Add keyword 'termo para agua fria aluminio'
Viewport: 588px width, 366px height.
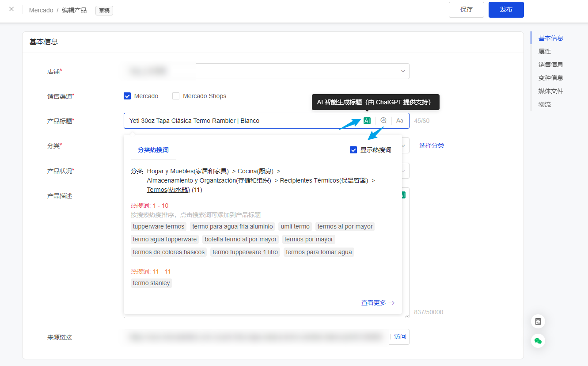click(x=233, y=226)
